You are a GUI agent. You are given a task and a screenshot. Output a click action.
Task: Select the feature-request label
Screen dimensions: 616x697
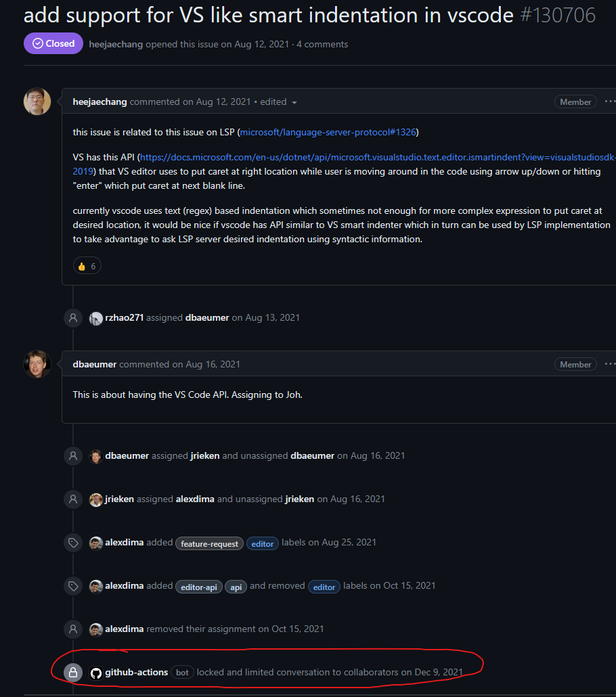pos(209,543)
